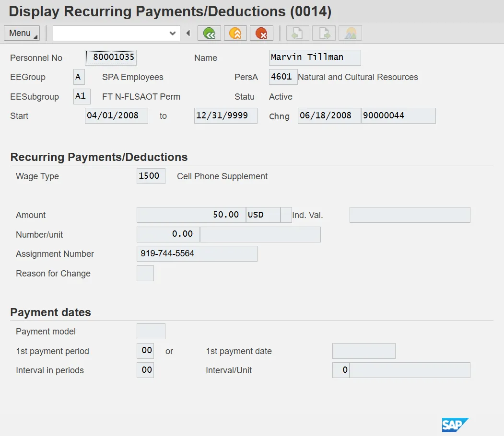Collapse the command field with the triangle
The width and height of the screenshot is (504, 436).
coord(188,33)
